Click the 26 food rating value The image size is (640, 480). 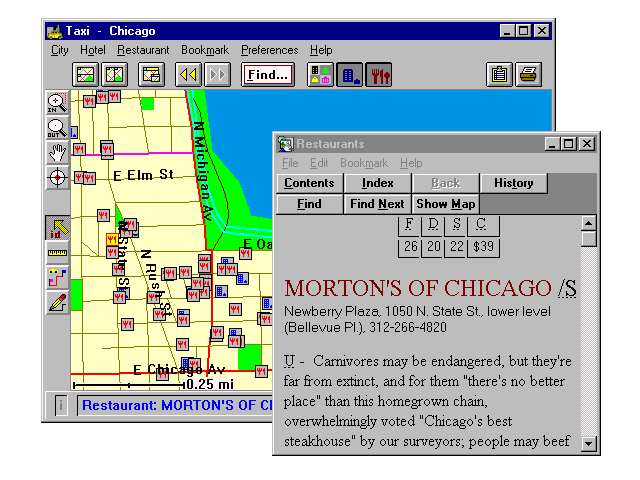[x=410, y=247]
